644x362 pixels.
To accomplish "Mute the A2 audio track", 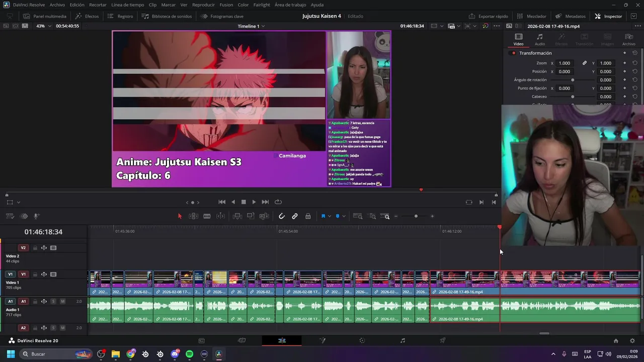I will [62, 328].
